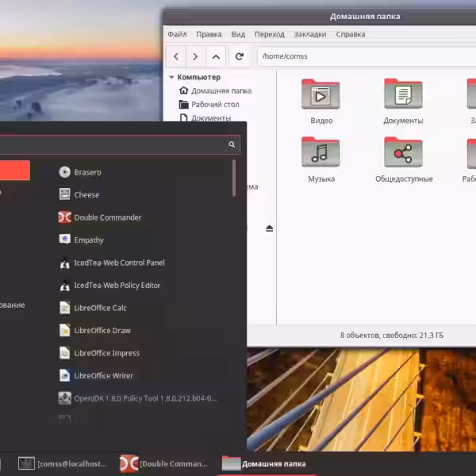Screen dimensions: 476x476
Task: Reload the current folder view
Action: 239,56
